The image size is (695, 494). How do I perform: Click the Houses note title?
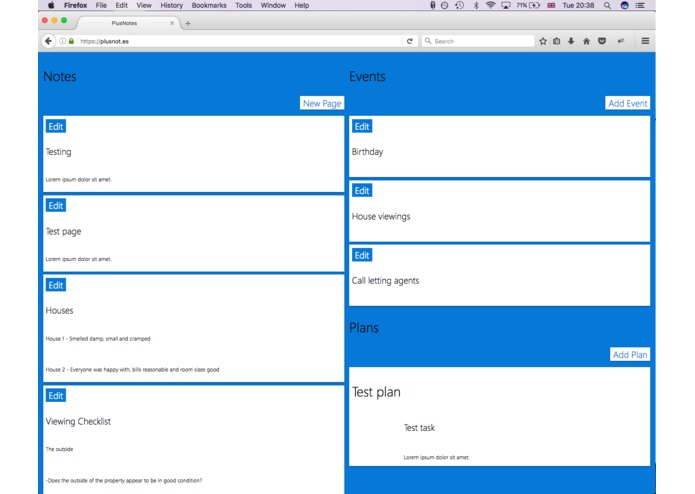pyautogui.click(x=59, y=311)
